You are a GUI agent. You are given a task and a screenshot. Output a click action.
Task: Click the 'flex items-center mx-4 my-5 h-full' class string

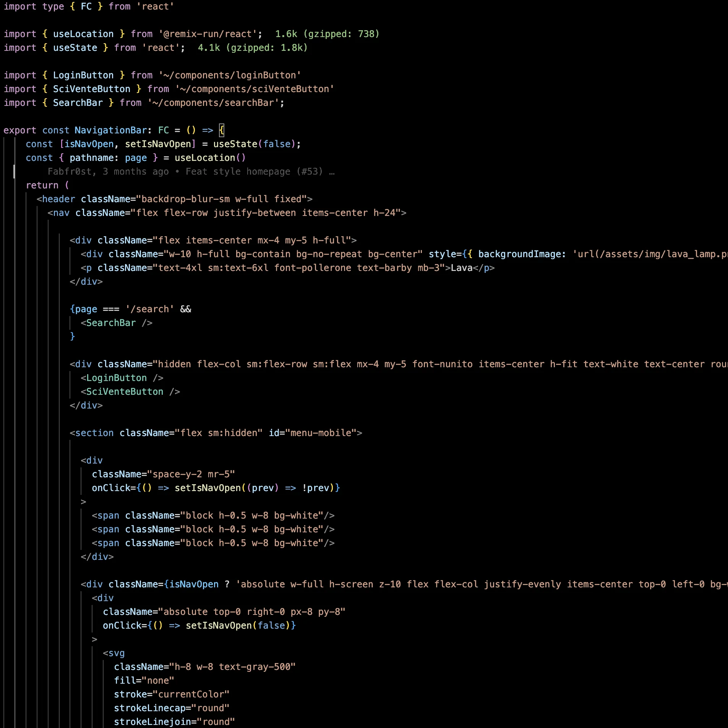pos(252,240)
